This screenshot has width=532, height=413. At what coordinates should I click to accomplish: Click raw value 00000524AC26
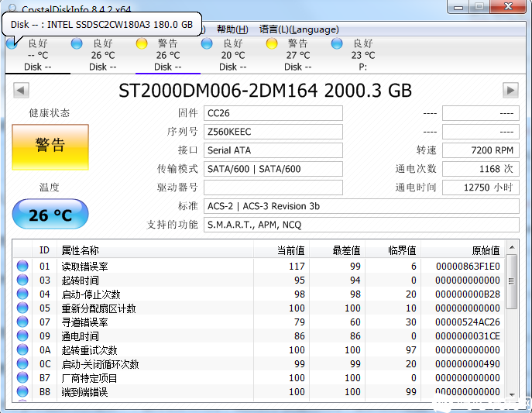coord(468,322)
